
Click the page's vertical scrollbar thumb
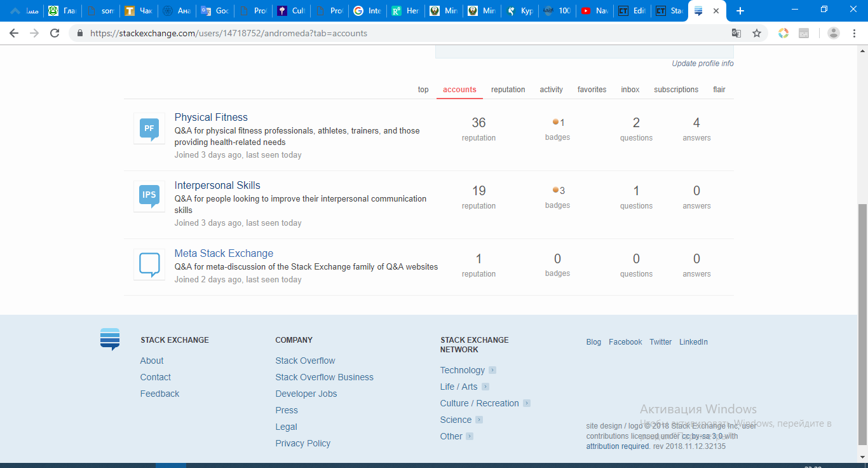(862, 324)
